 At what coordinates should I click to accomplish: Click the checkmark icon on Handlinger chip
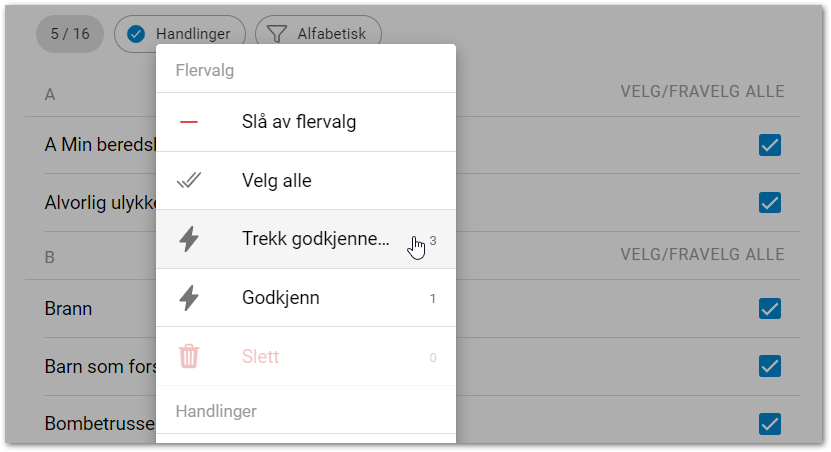click(137, 34)
